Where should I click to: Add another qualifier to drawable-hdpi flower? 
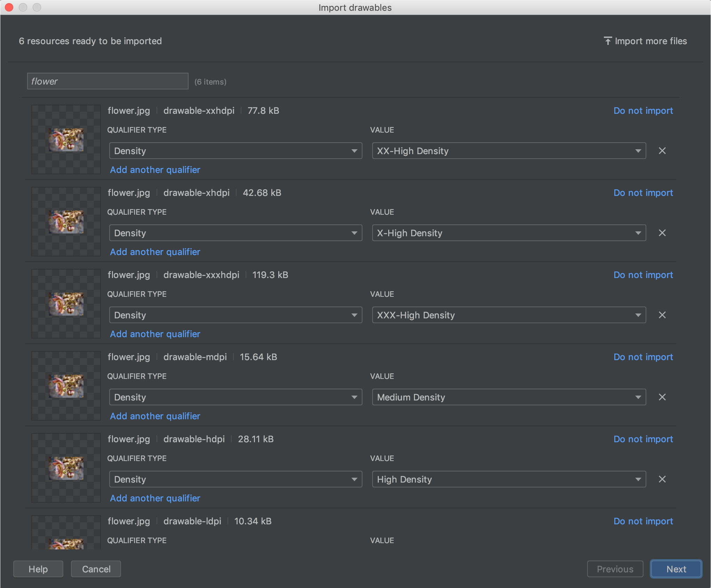pyautogui.click(x=155, y=498)
